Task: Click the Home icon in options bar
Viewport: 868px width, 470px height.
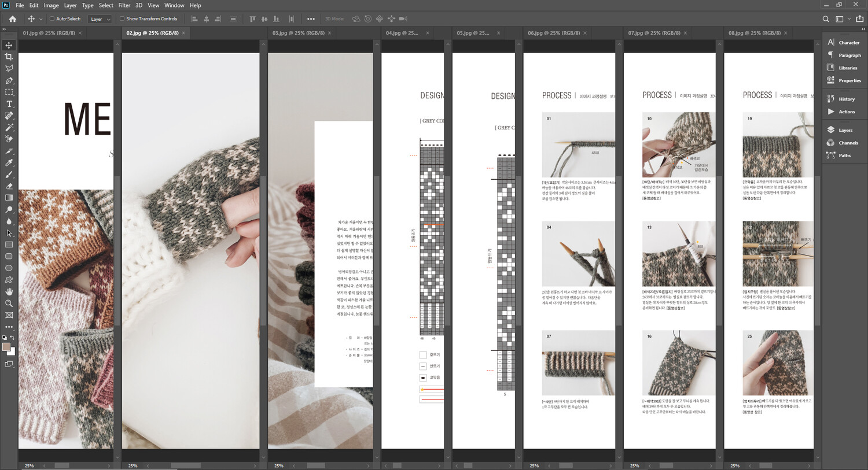Action: 12,19
